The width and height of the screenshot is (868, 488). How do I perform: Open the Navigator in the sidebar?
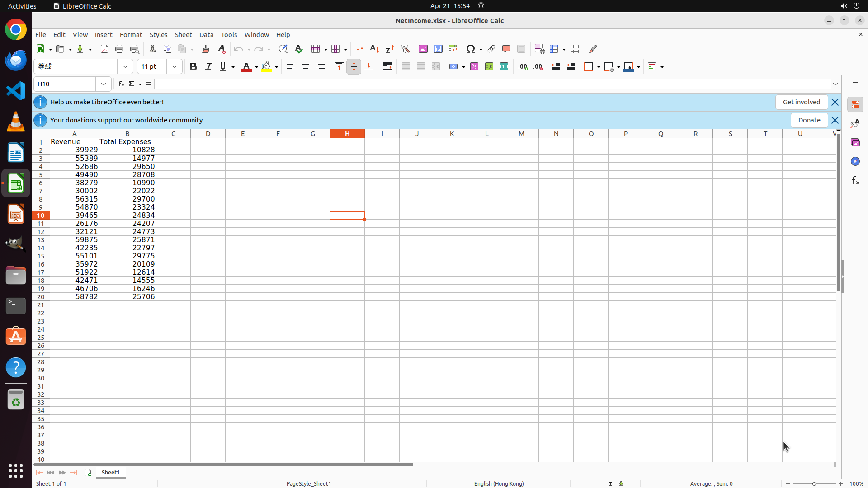coord(855,161)
